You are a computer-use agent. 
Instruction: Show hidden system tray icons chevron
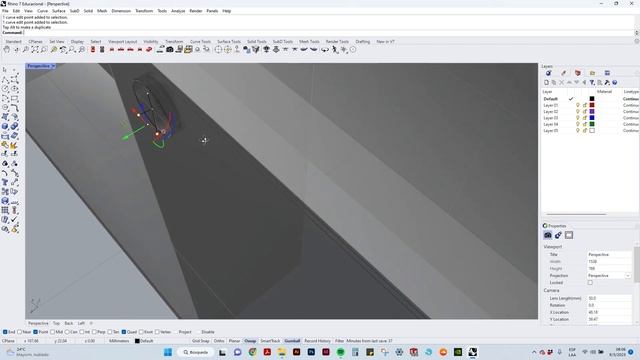click(534, 352)
